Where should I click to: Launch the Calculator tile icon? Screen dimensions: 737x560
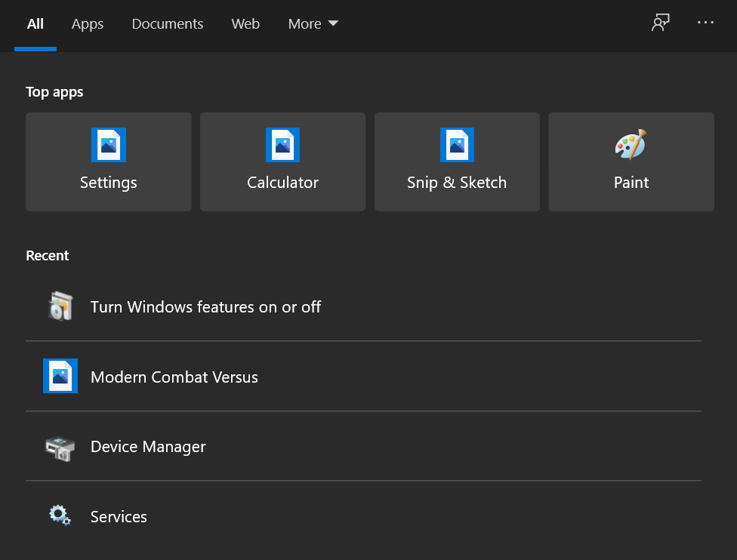(282, 145)
